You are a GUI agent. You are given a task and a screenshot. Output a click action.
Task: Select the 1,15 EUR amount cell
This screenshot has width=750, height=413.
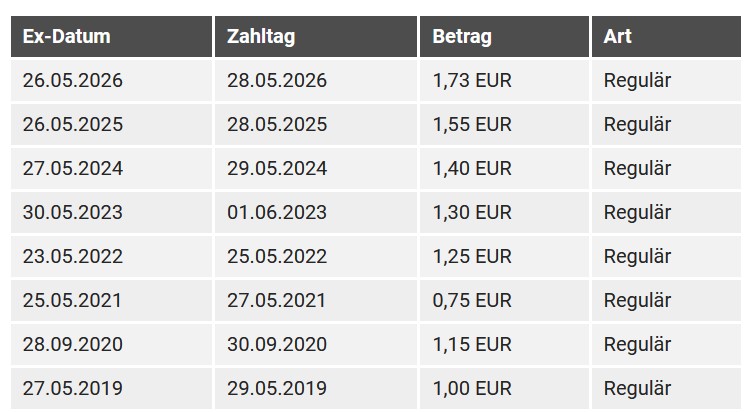(504, 345)
